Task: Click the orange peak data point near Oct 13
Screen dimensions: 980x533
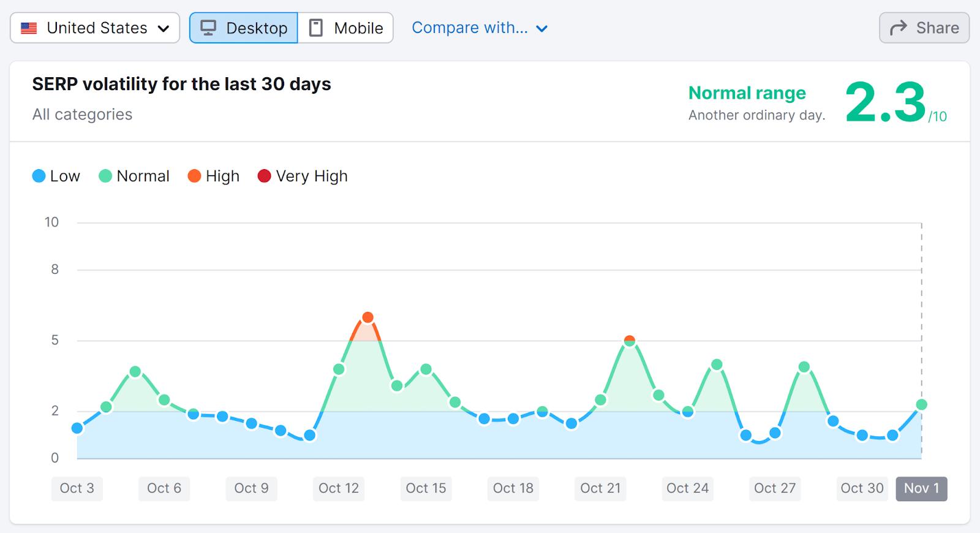Action: (x=367, y=317)
